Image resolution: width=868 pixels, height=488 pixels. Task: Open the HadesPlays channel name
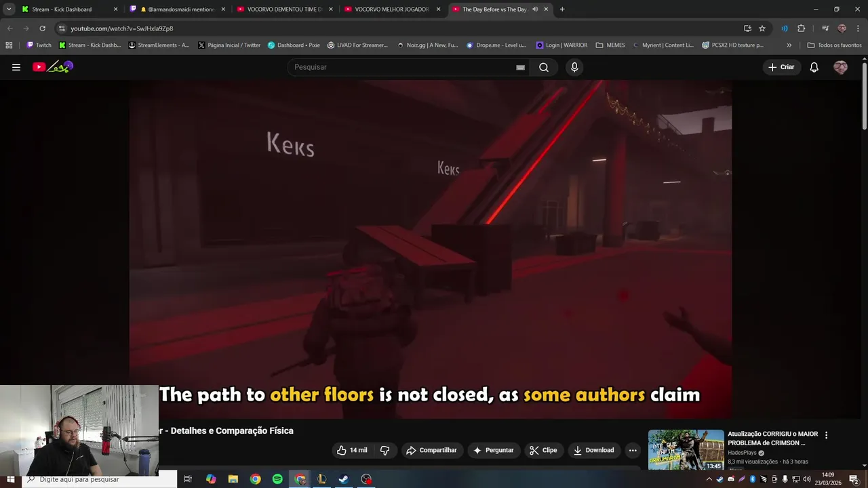click(743, 453)
